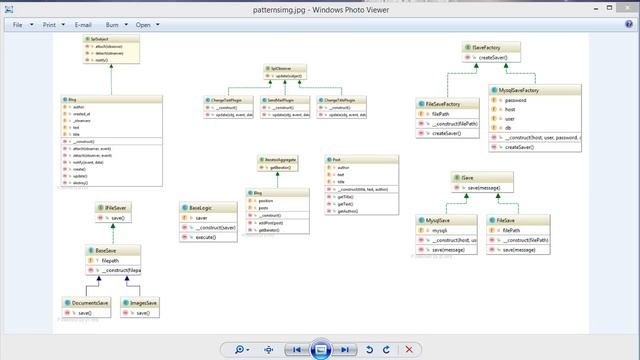Click the E-mail toolbar button

pyautogui.click(x=83, y=25)
